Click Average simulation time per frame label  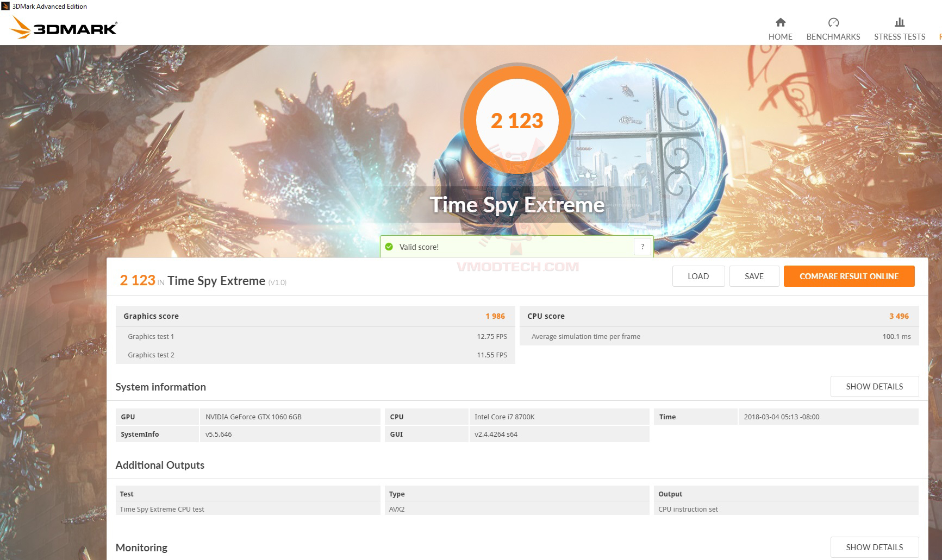coord(586,337)
